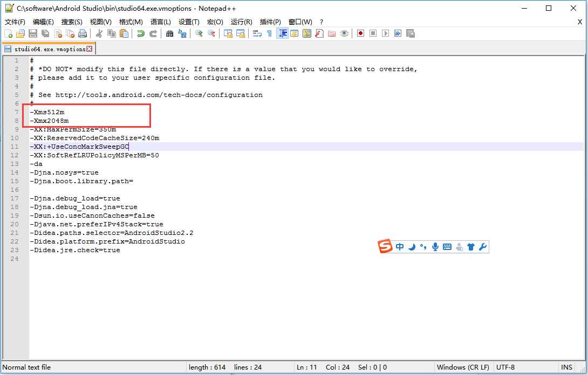Open Folder as Workspace icon
Screen dimensions: 588x375
coord(332,33)
